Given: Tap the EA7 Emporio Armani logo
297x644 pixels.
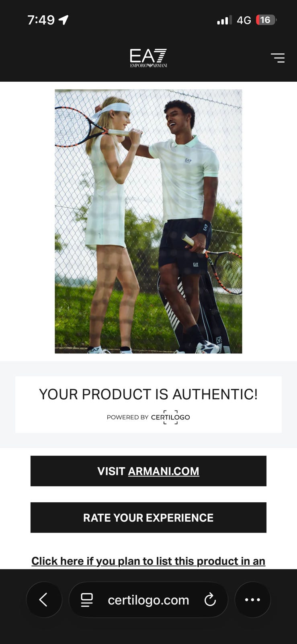Looking at the screenshot, I should (148, 58).
